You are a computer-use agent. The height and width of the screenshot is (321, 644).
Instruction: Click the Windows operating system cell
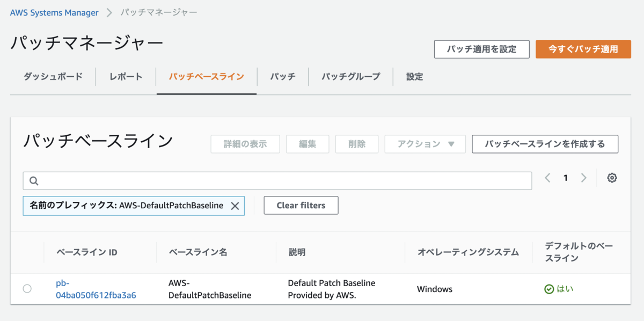[x=435, y=289]
